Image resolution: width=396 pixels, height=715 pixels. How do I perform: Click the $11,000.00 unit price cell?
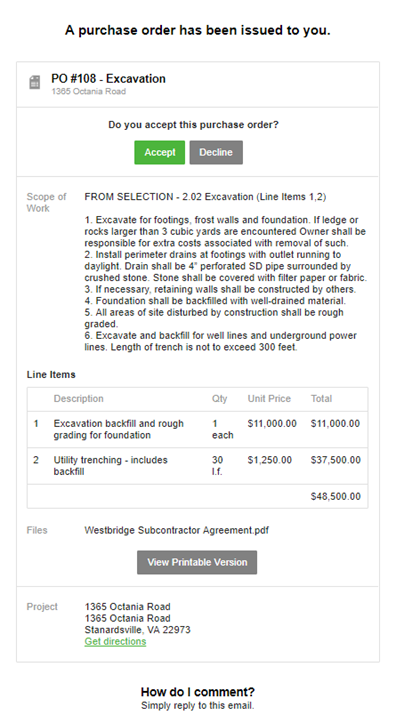coord(272,424)
